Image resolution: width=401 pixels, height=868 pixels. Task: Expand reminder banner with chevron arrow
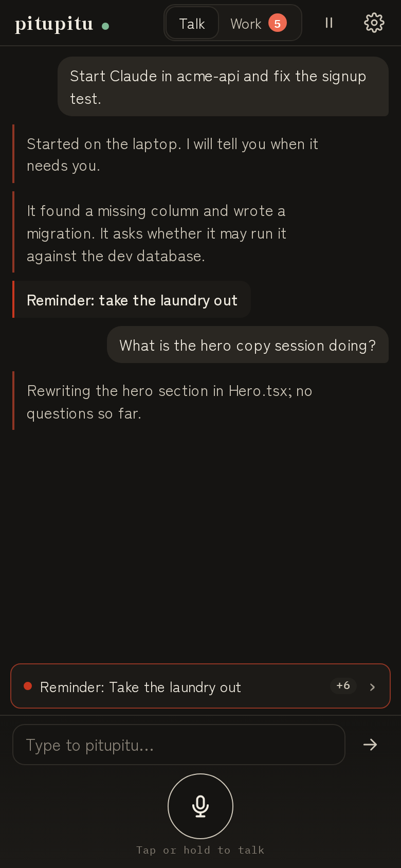click(x=373, y=687)
